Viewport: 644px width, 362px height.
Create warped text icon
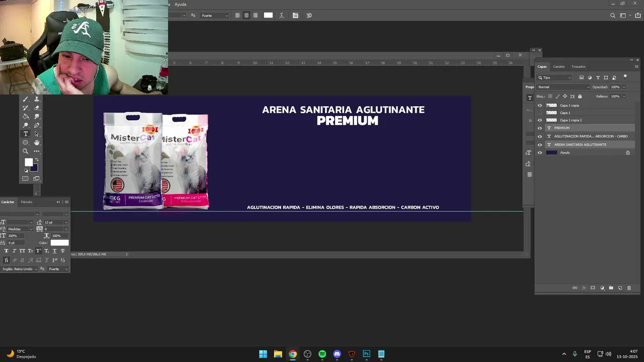[282, 16]
